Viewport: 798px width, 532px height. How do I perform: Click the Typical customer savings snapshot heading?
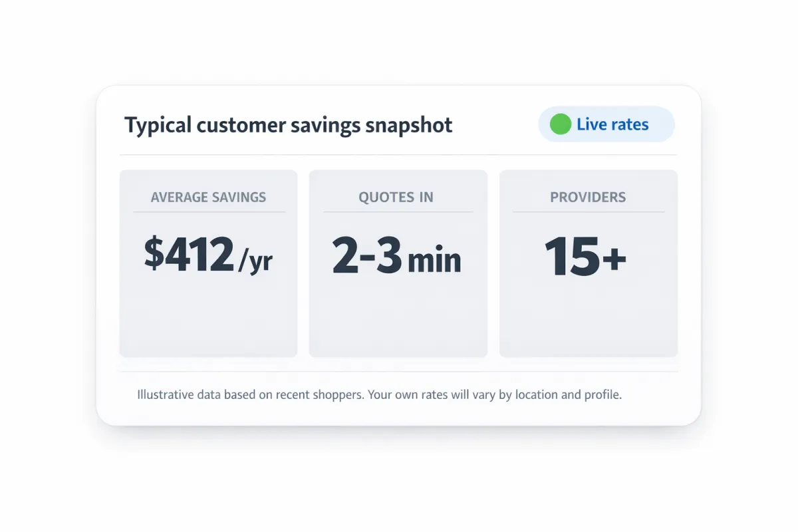pyautogui.click(x=288, y=125)
